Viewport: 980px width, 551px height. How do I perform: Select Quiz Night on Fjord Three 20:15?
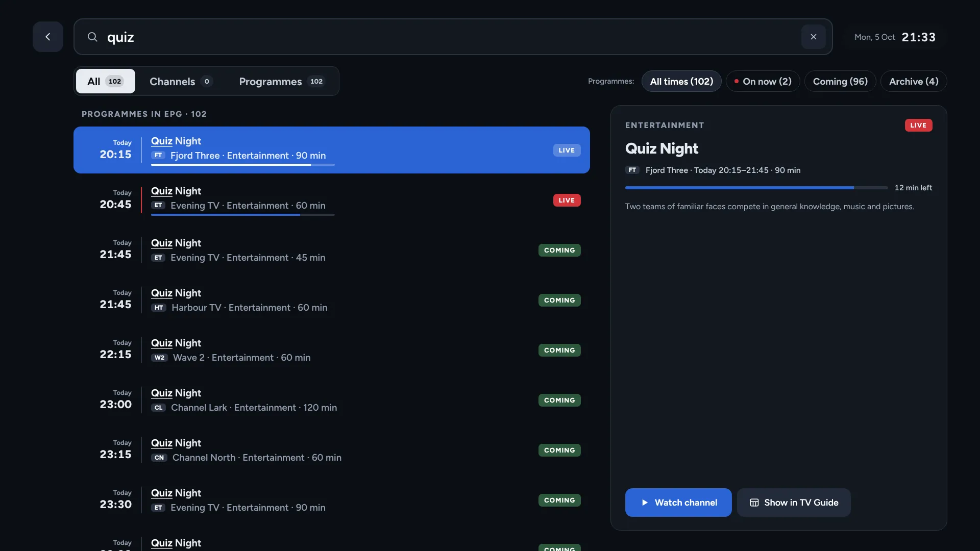332,150
